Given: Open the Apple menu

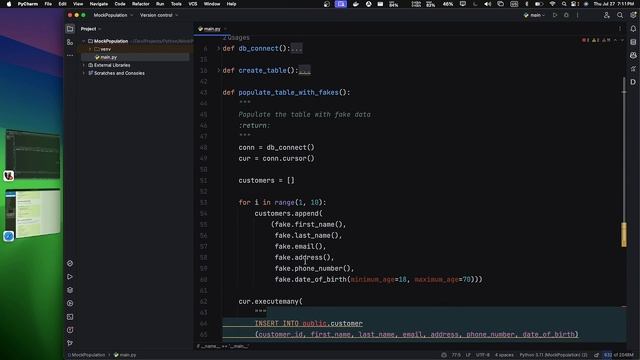Looking at the screenshot, I should coord(9,4).
